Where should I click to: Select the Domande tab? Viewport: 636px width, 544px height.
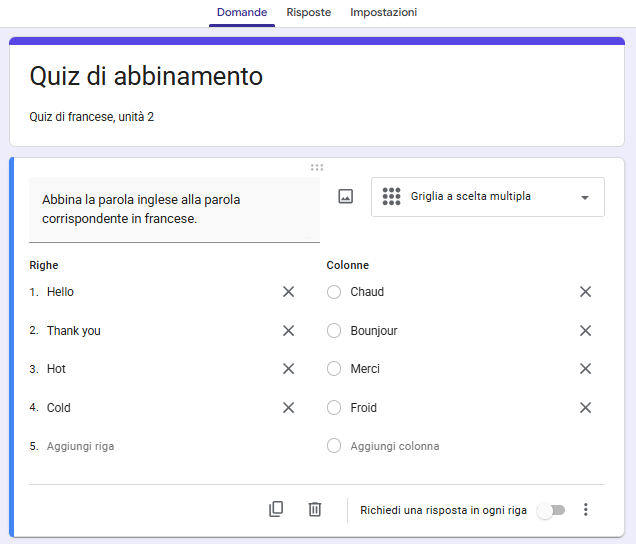(242, 13)
